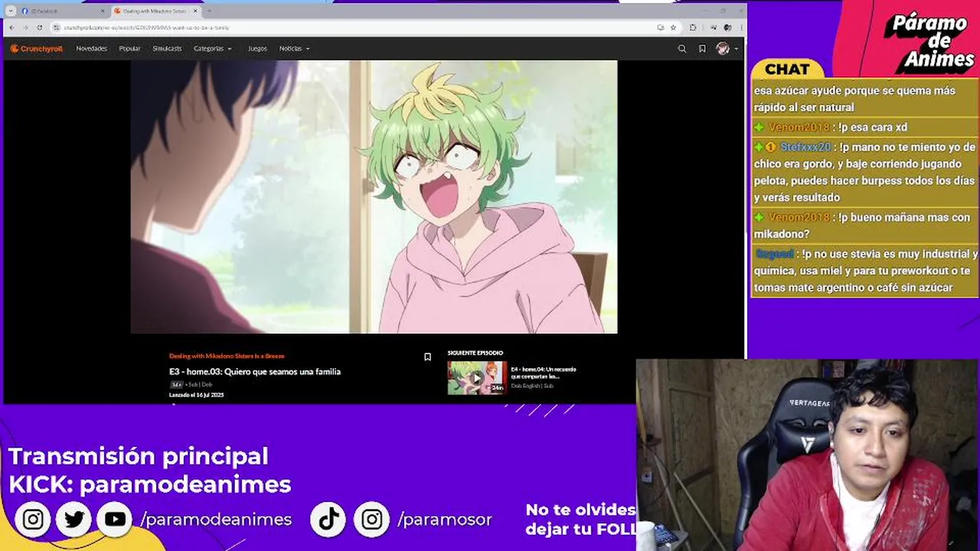The width and height of the screenshot is (980, 551).
Task: Open the browser tab search dropdown
Action: [x=11, y=11]
